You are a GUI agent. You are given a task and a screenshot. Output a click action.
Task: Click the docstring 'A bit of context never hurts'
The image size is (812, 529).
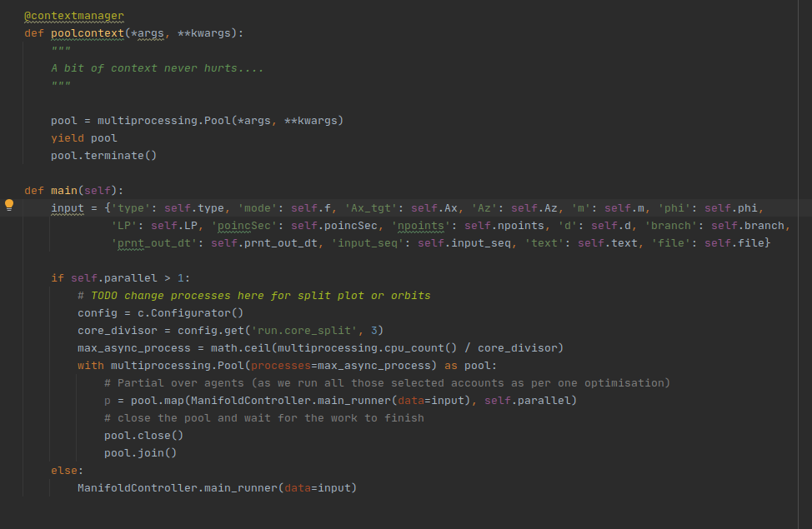pos(157,68)
